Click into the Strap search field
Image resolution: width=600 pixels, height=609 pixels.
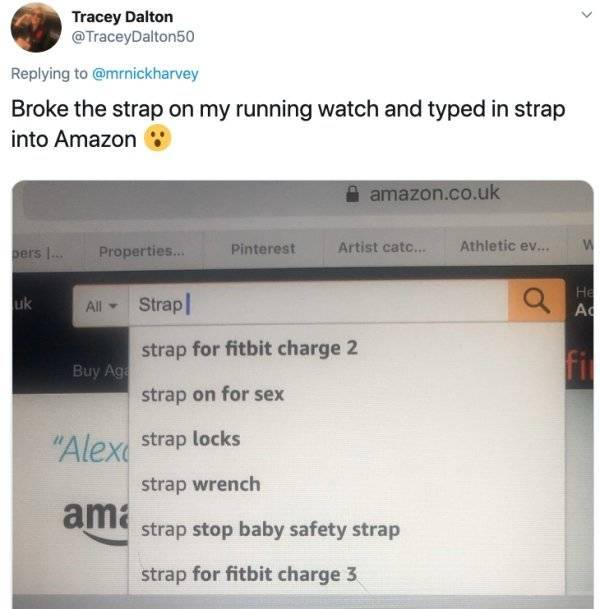coord(318,303)
